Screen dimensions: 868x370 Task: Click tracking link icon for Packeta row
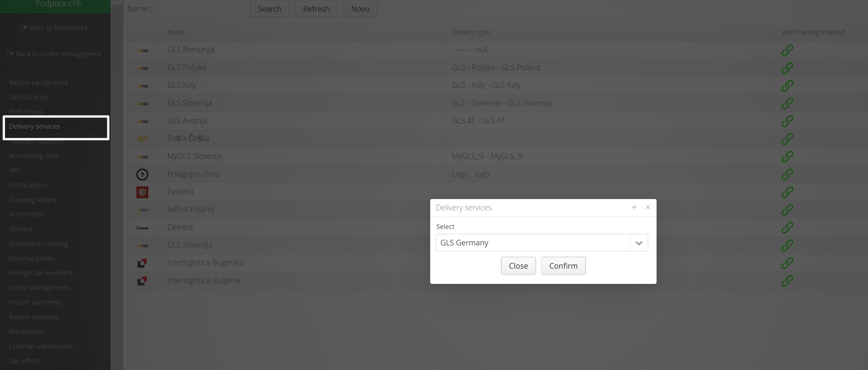tap(787, 192)
